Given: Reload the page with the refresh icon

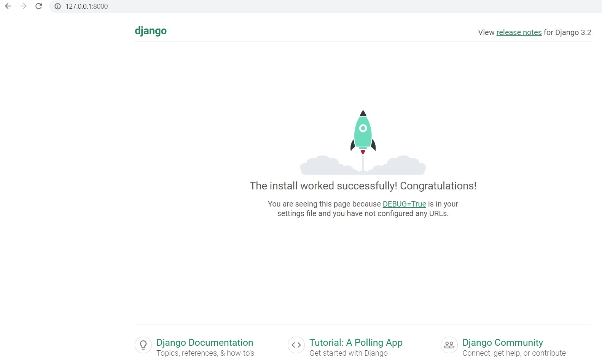Looking at the screenshot, I should click(x=38, y=6).
